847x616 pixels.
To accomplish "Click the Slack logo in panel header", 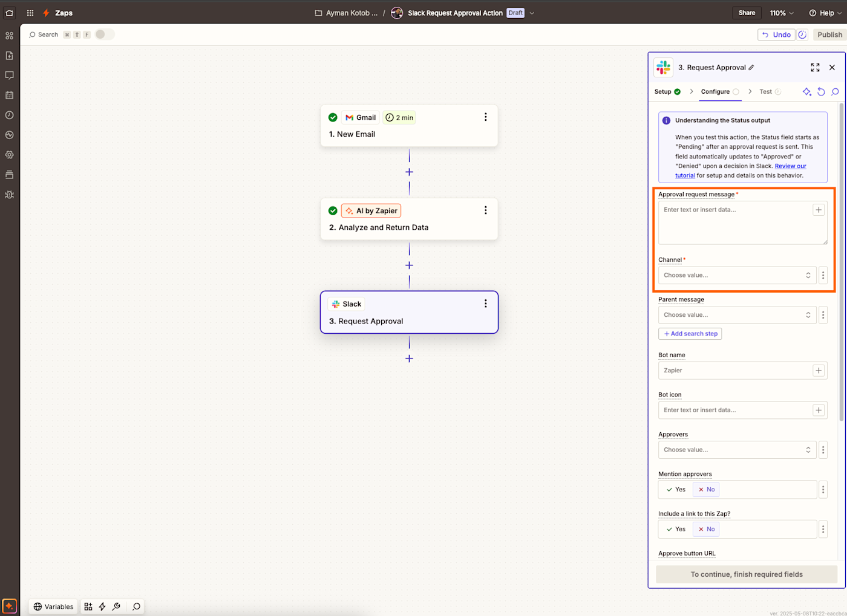I will click(664, 67).
